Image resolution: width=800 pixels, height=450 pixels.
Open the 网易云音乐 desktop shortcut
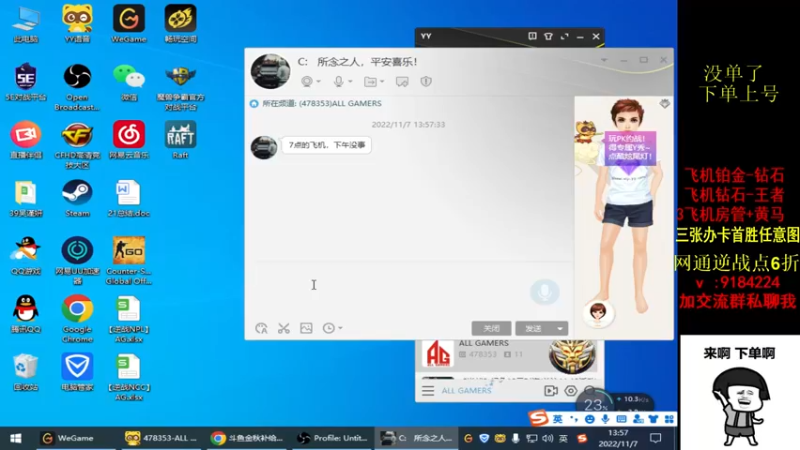coord(129,140)
